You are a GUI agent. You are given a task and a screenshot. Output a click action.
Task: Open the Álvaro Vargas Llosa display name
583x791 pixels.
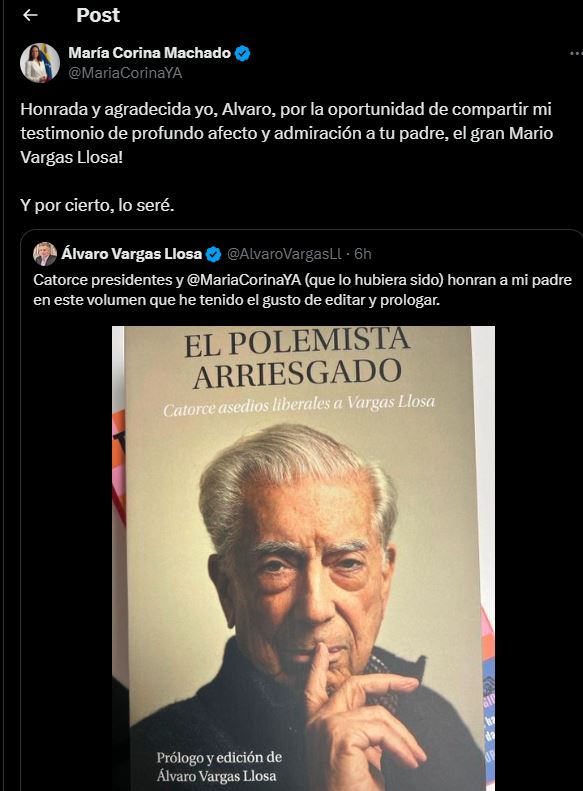(132, 254)
